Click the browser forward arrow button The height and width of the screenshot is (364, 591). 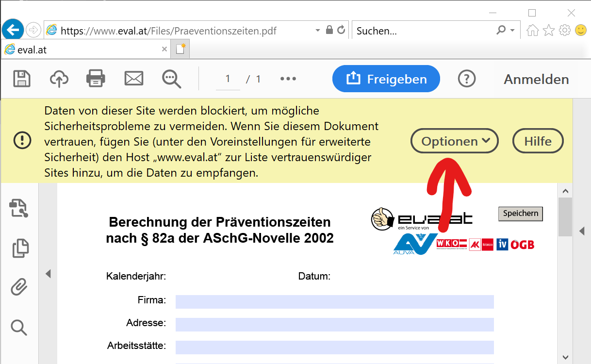tap(33, 30)
